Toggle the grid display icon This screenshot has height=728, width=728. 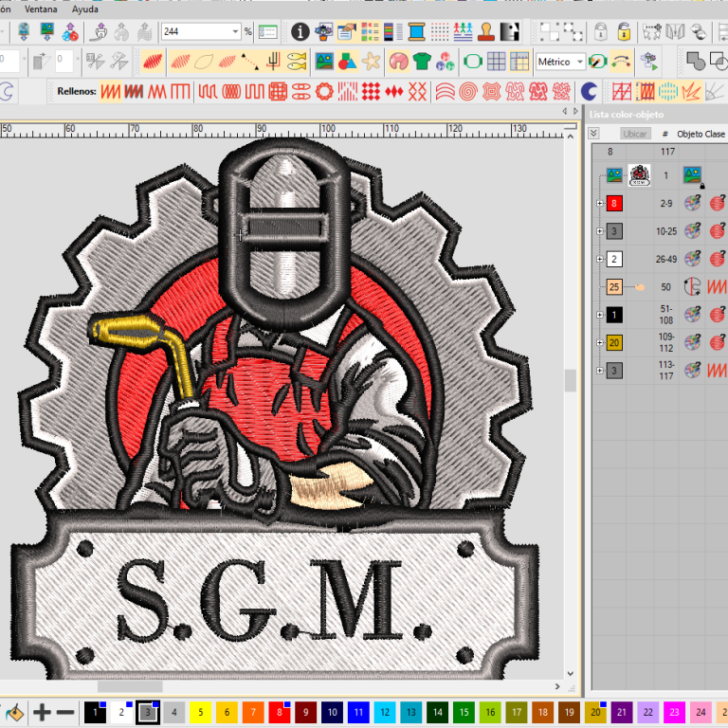coord(496,63)
